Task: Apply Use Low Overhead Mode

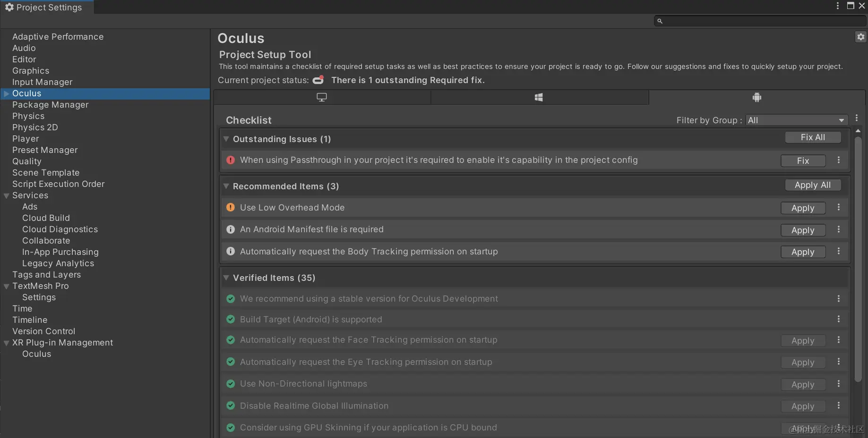Action: point(803,208)
